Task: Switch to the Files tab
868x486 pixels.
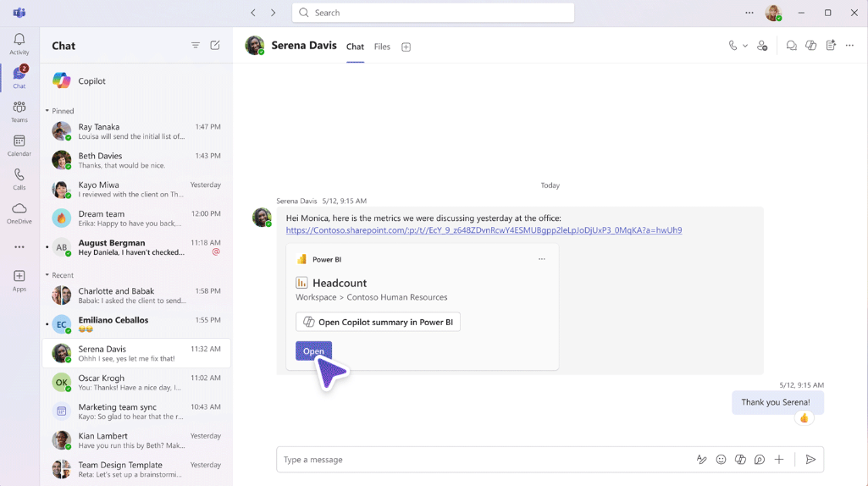Action: (382, 47)
